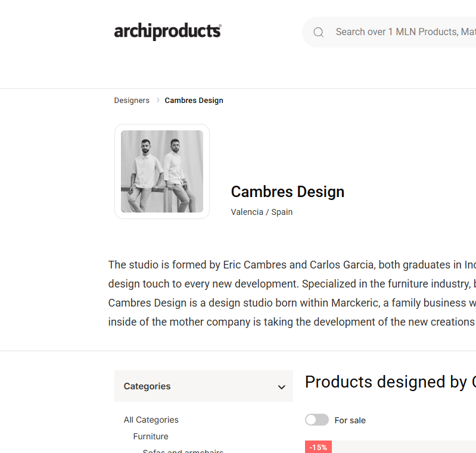Collapse Categories using the chevron arrow

click(x=282, y=387)
